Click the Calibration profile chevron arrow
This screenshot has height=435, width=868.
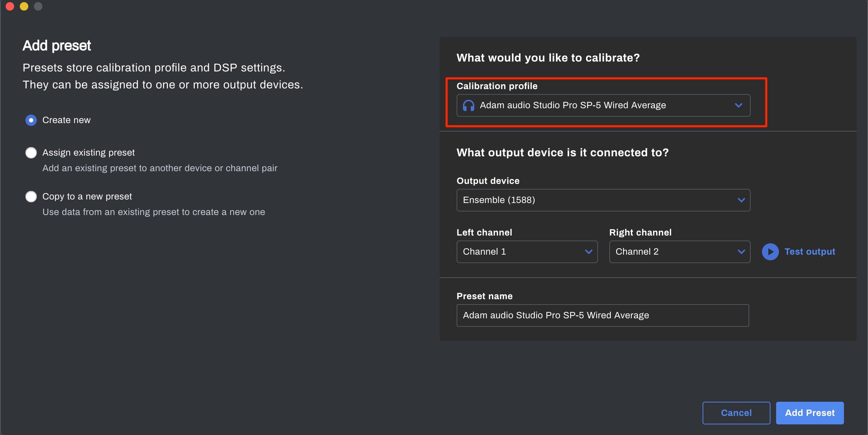[x=739, y=105]
